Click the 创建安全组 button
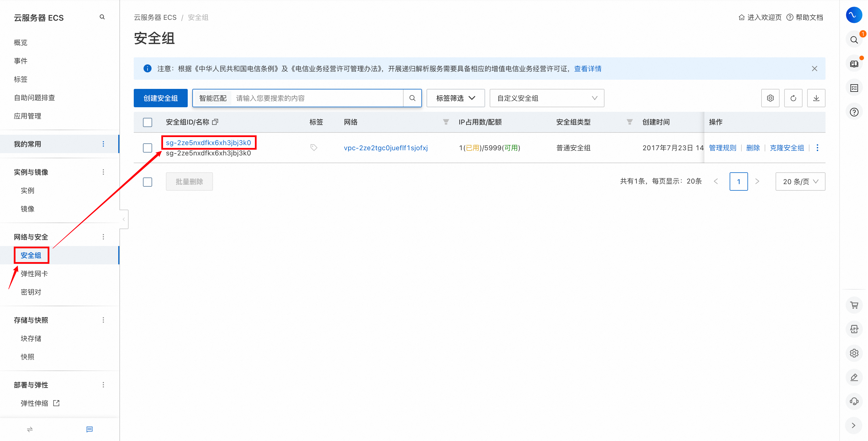Screen dimensions: 868x441 point(160,98)
